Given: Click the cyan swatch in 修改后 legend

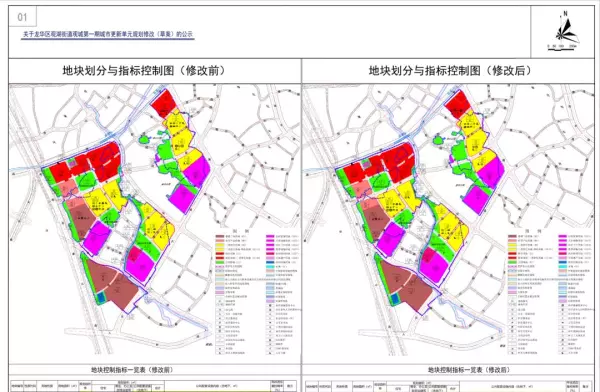Looking at the screenshot, I should 562,266.
